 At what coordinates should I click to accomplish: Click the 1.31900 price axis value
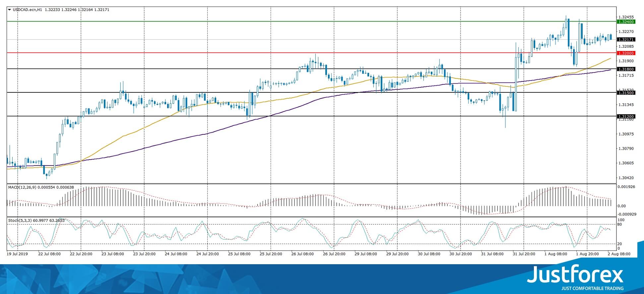[626, 61]
